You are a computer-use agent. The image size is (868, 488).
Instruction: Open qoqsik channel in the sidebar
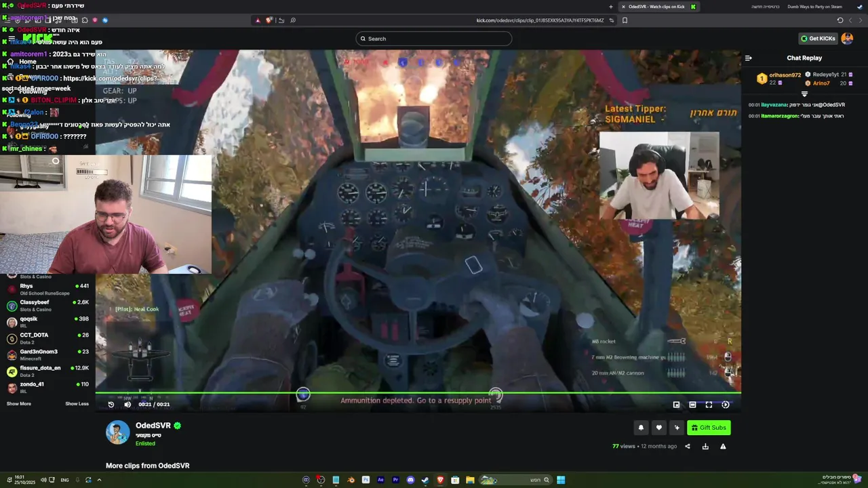pyautogui.click(x=47, y=322)
